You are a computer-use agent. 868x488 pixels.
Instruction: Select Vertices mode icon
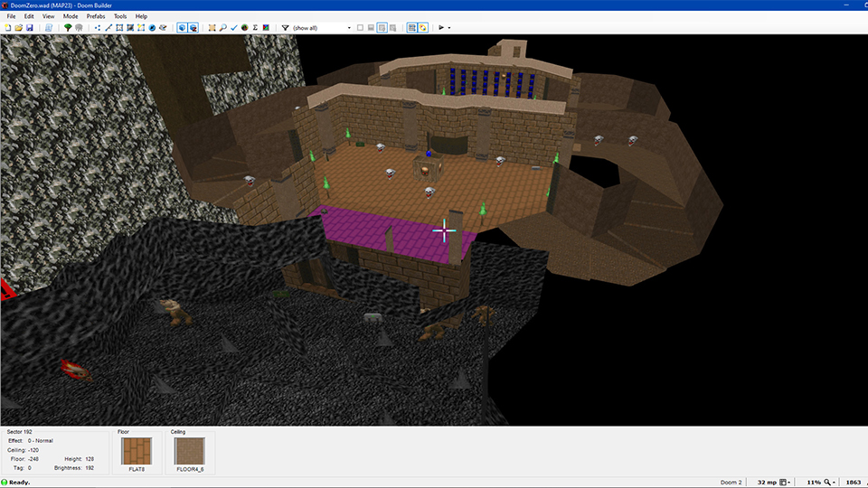coord(98,28)
